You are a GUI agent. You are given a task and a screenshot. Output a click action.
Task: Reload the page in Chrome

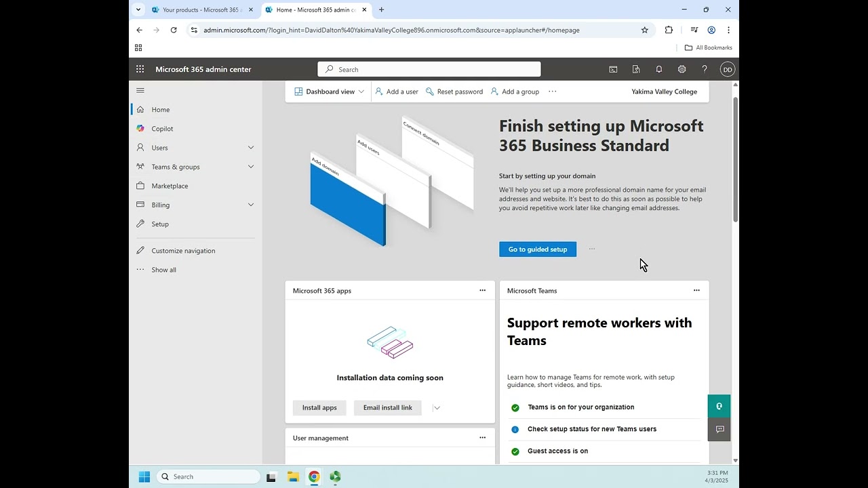(x=174, y=30)
